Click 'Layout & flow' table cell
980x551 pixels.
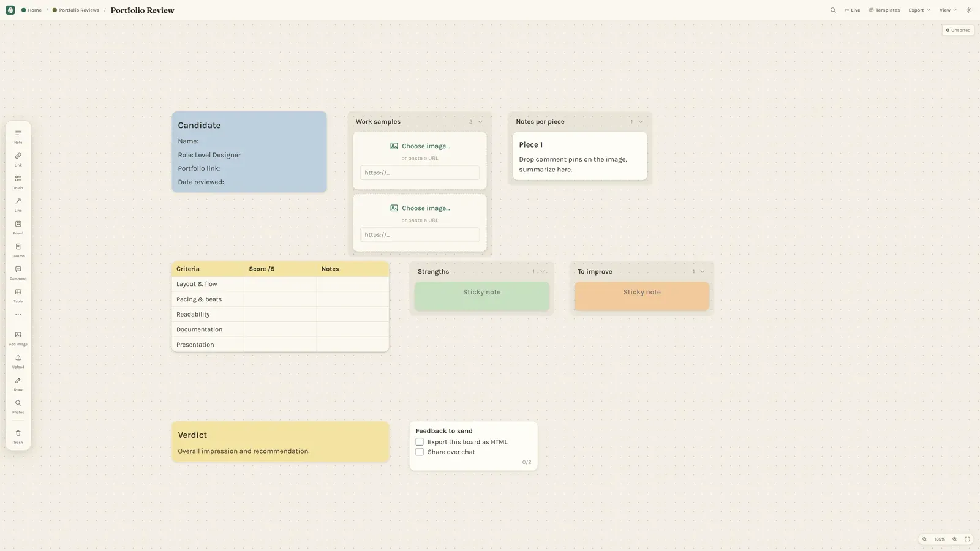208,284
